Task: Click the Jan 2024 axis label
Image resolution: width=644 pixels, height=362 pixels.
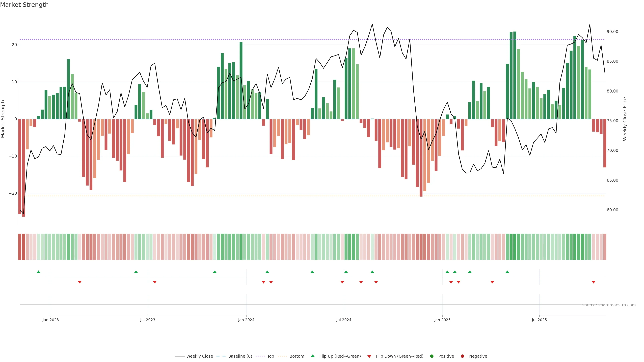Action: [246, 320]
